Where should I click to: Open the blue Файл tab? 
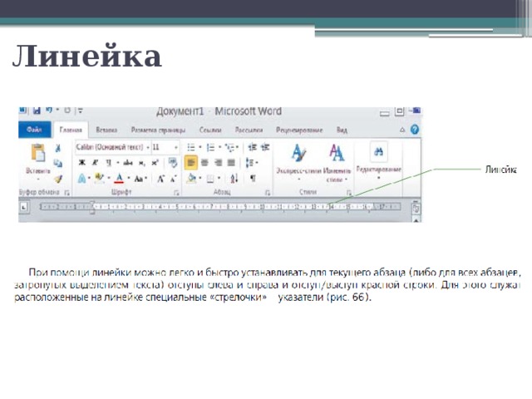pos(34,130)
